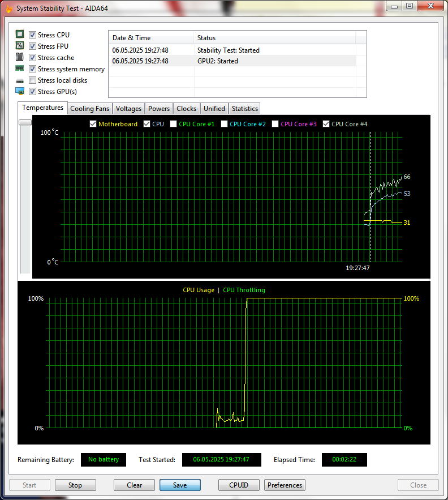This screenshot has height=500, width=448.
Task: Click the cache chip icon beside Stress cache
Action: coord(20,57)
